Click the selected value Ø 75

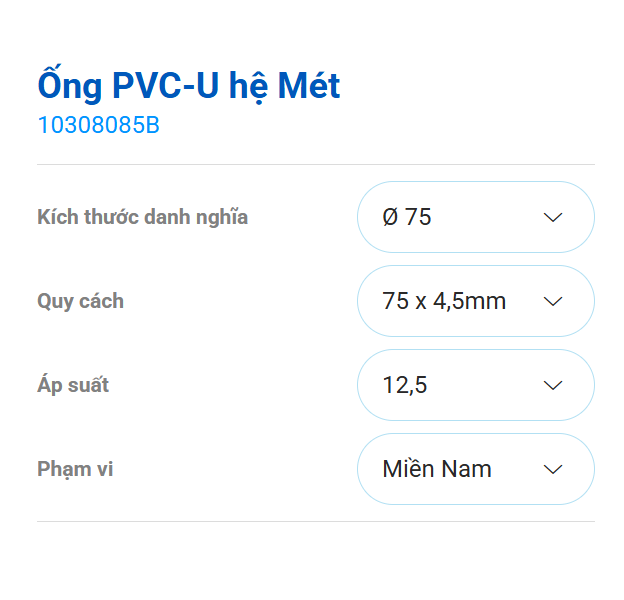pyautogui.click(x=407, y=217)
